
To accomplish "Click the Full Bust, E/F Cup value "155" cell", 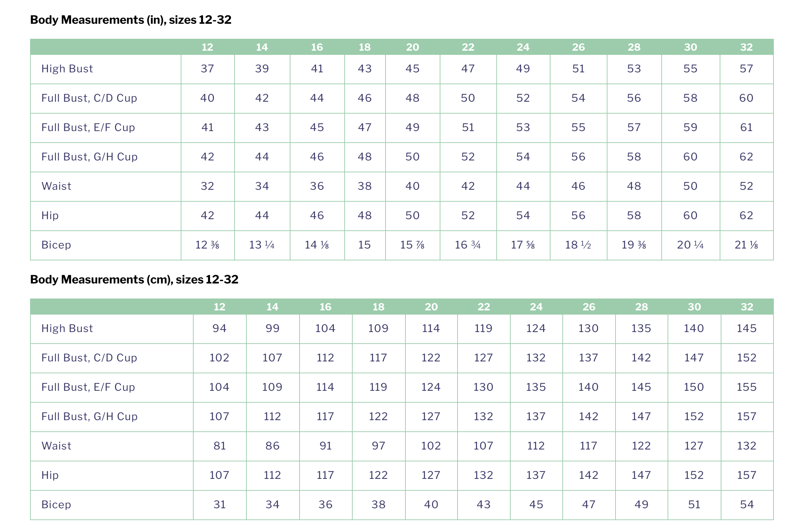I will pos(747,387).
